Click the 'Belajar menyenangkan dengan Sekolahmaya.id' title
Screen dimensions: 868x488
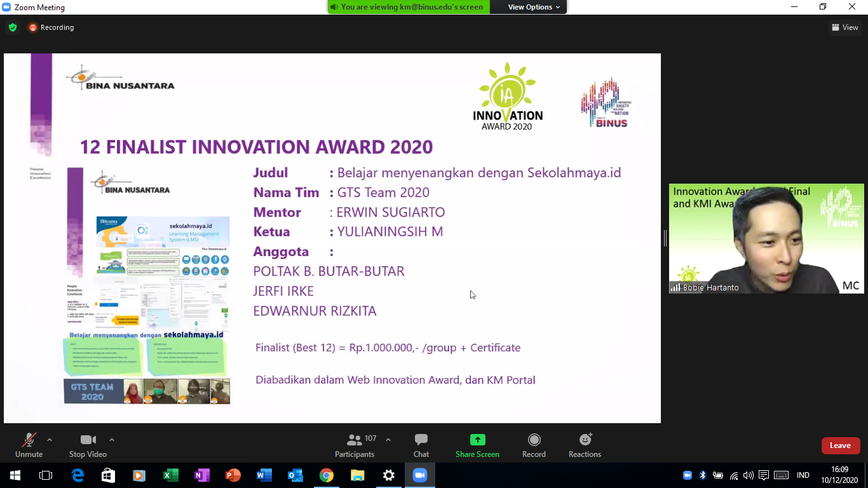479,173
